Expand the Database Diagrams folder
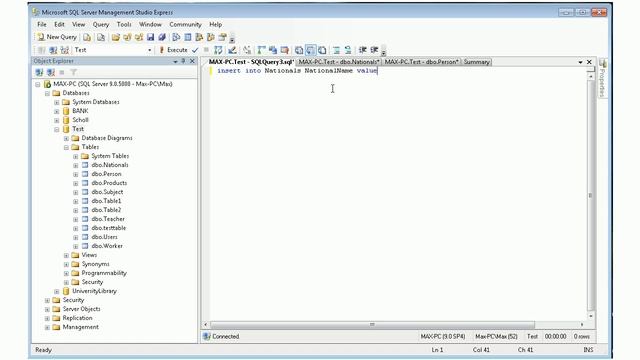The height and width of the screenshot is (360, 640). [66, 138]
